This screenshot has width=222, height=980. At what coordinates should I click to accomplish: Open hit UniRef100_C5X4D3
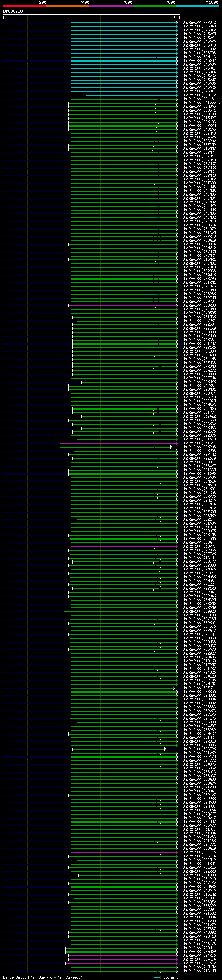(x=199, y=122)
